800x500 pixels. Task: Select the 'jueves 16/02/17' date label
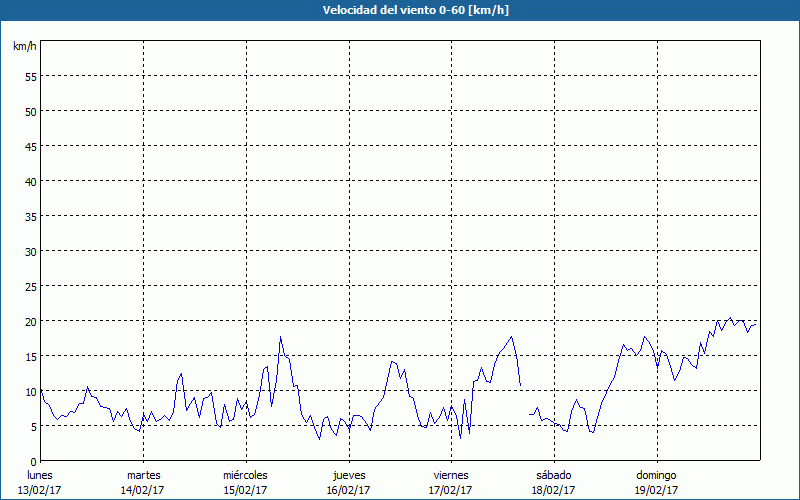click(348, 482)
